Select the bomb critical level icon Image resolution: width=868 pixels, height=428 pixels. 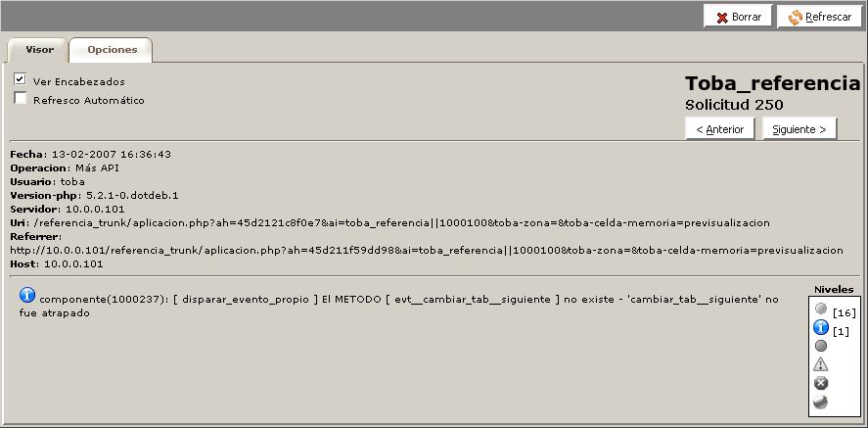821,402
